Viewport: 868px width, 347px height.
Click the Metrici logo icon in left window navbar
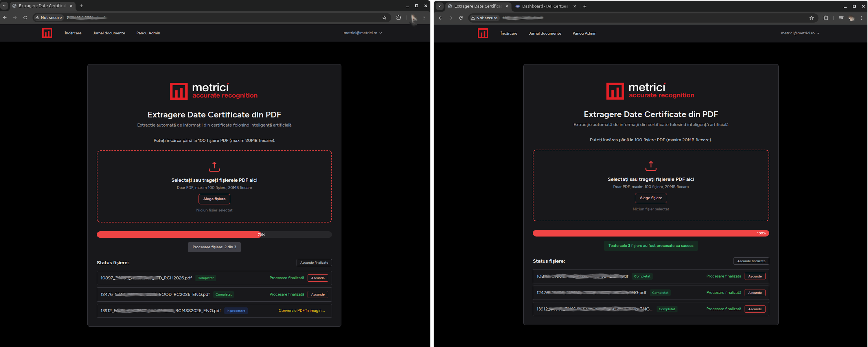tap(47, 33)
